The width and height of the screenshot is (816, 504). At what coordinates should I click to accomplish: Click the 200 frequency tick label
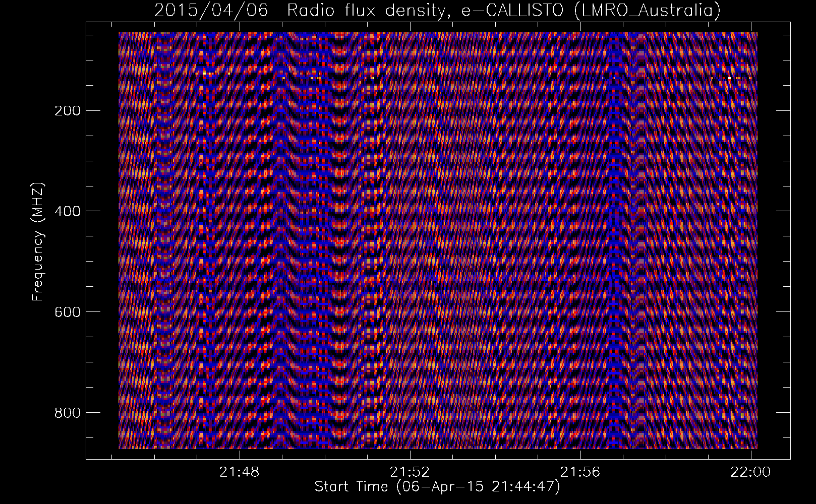pyautogui.click(x=67, y=110)
